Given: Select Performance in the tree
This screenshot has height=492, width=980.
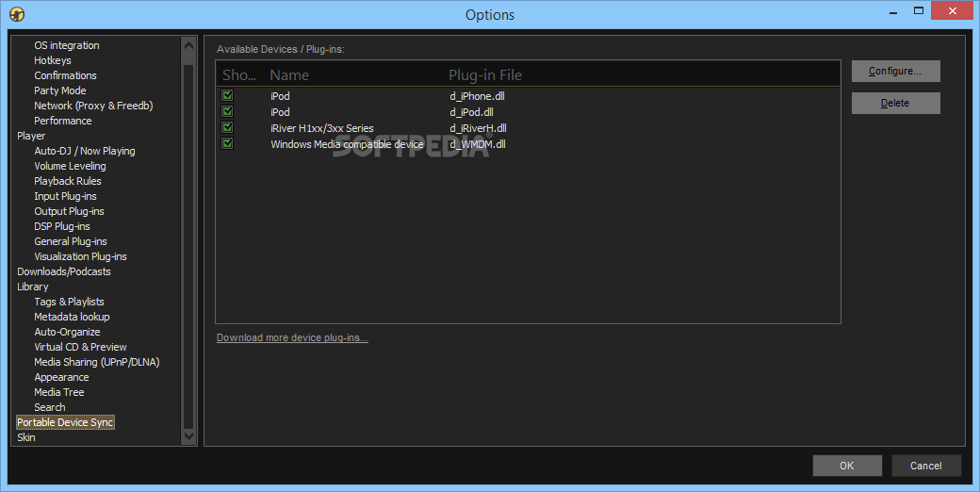Looking at the screenshot, I should 62,121.
